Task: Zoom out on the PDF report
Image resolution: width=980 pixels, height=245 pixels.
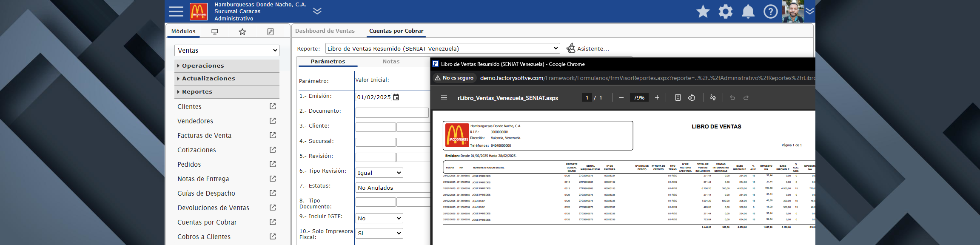Action: click(621, 98)
